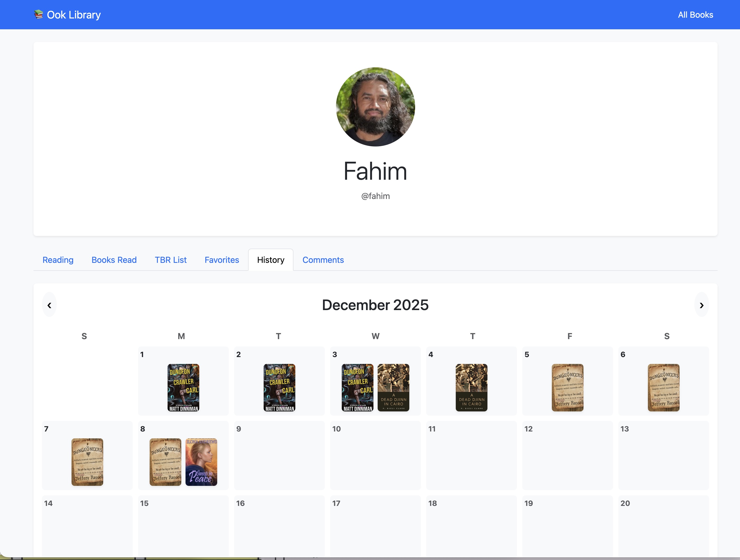Click the empty December 10 calendar cell

click(x=375, y=458)
